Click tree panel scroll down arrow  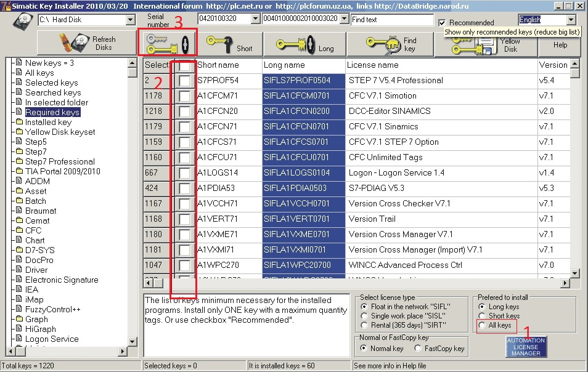(133, 341)
